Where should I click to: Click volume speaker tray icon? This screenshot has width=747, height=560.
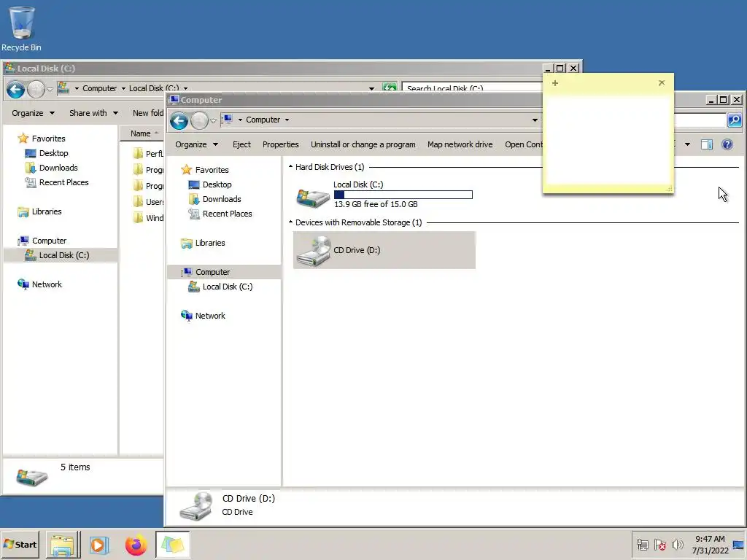[677, 545]
